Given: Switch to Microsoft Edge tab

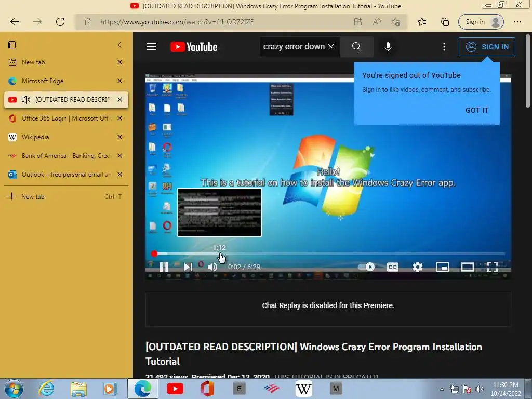Looking at the screenshot, I should [x=66, y=81].
